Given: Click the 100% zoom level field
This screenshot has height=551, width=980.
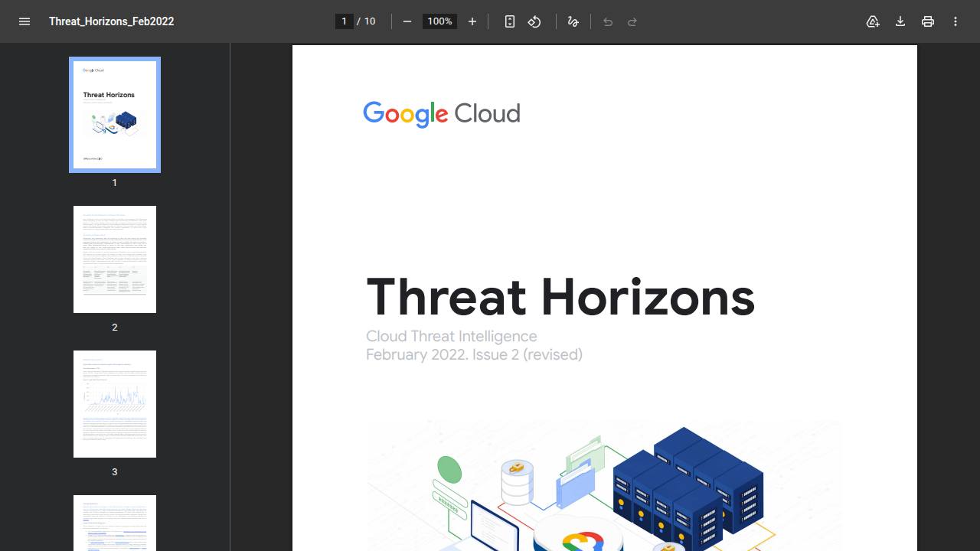Looking at the screenshot, I should [439, 21].
